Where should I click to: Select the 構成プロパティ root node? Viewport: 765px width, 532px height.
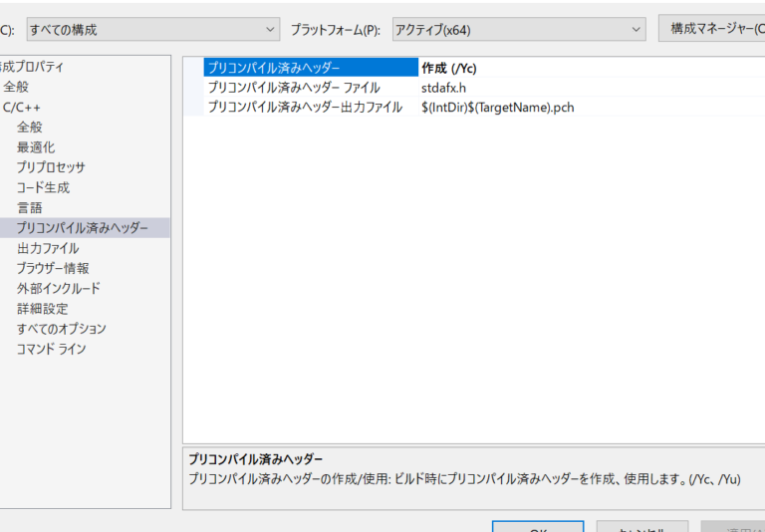(x=32, y=67)
